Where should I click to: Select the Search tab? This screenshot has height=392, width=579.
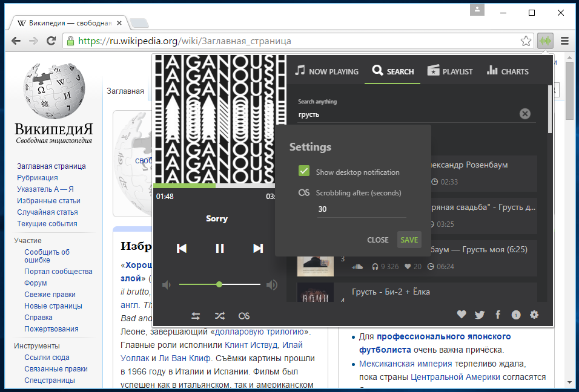click(x=392, y=71)
